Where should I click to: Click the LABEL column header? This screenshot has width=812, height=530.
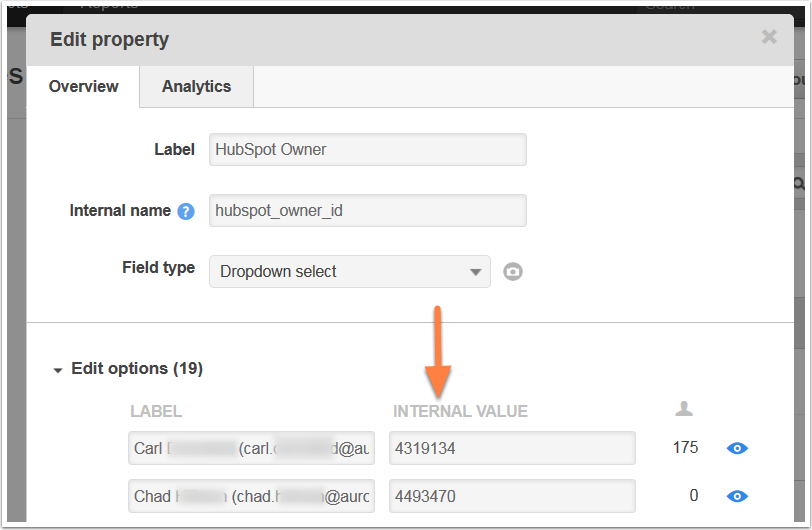156,411
